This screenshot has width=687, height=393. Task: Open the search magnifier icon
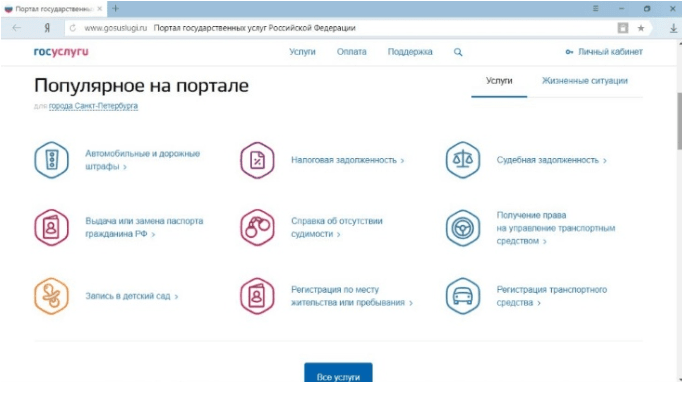point(458,52)
